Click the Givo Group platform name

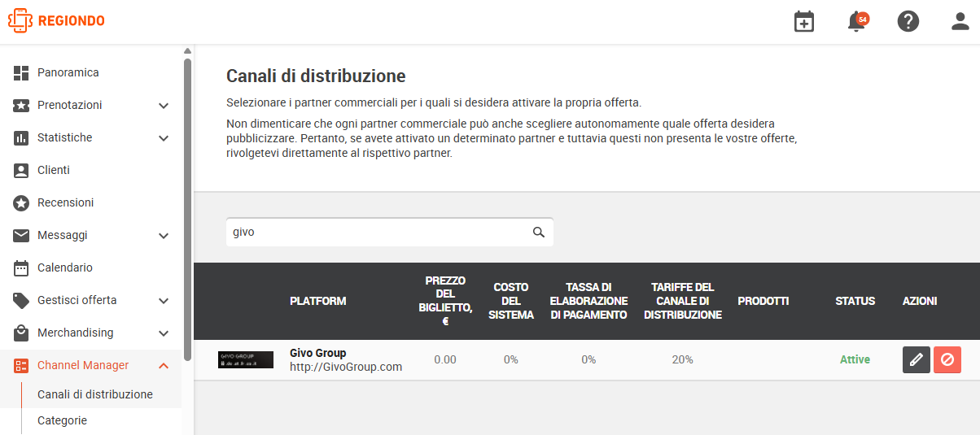click(317, 353)
